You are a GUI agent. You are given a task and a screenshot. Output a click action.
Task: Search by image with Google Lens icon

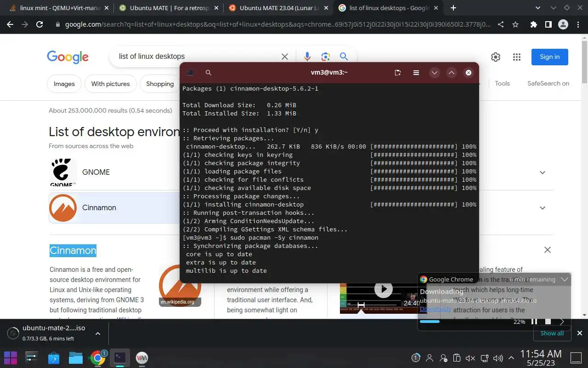coord(326,57)
